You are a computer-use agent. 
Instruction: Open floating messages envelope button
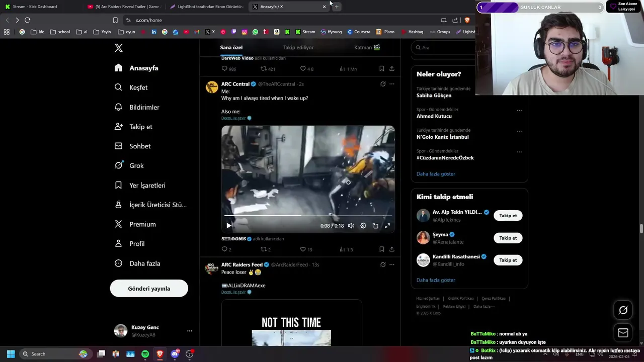623,333
